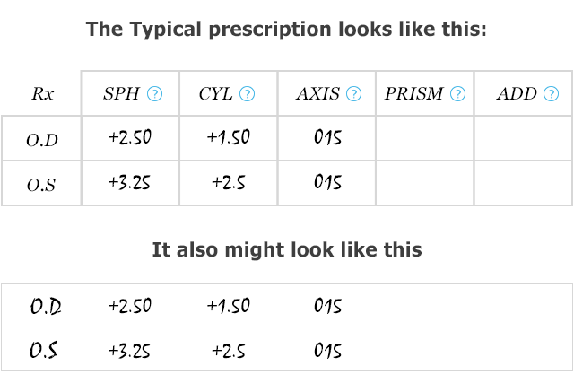Viewport: 574px width, 392px height.
Task: Select the O.S CYL value +2.5 cell
Action: pyautogui.click(x=229, y=183)
